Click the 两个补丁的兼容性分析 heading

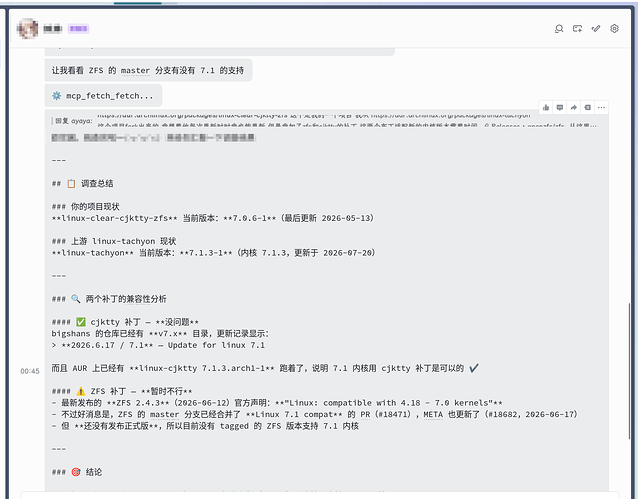coord(109,299)
